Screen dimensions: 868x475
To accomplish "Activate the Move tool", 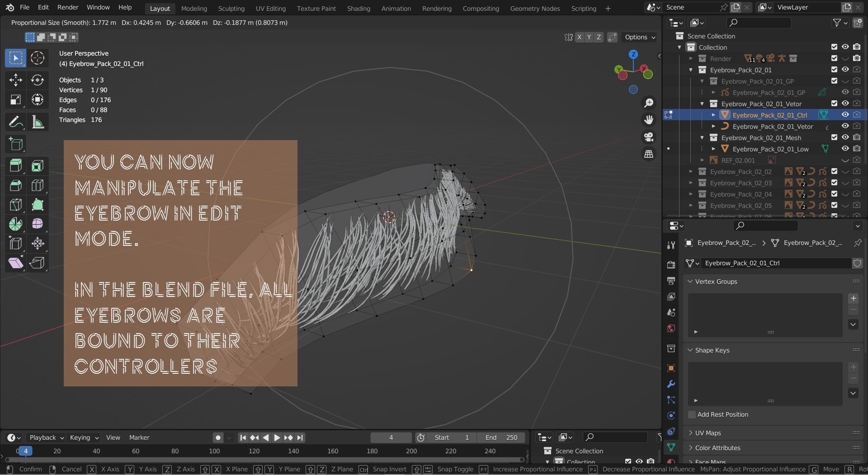I will click(x=15, y=80).
